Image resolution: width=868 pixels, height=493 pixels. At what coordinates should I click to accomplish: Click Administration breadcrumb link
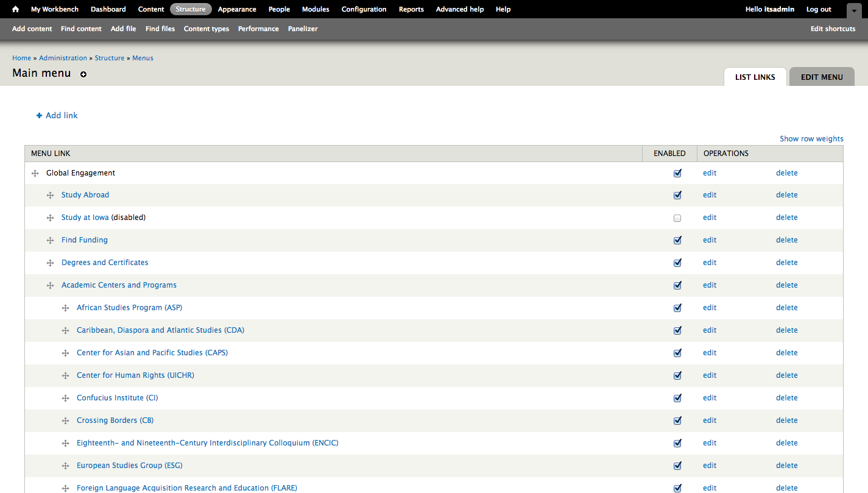[63, 58]
